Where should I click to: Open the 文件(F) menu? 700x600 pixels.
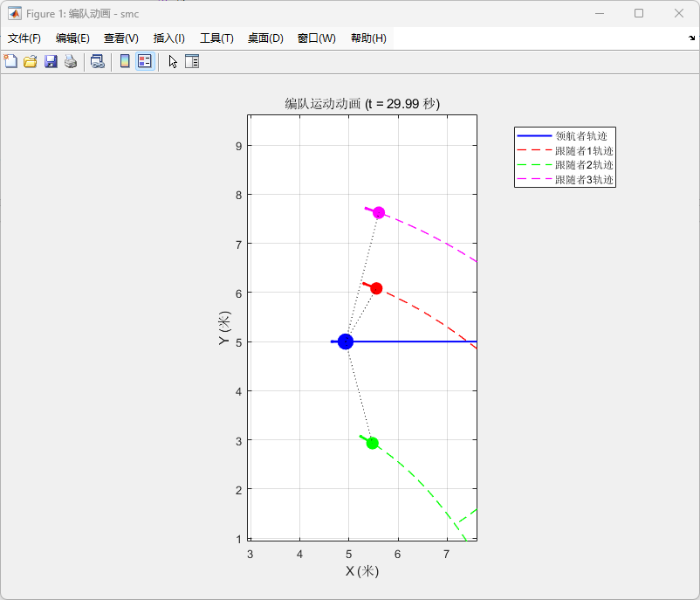24,38
